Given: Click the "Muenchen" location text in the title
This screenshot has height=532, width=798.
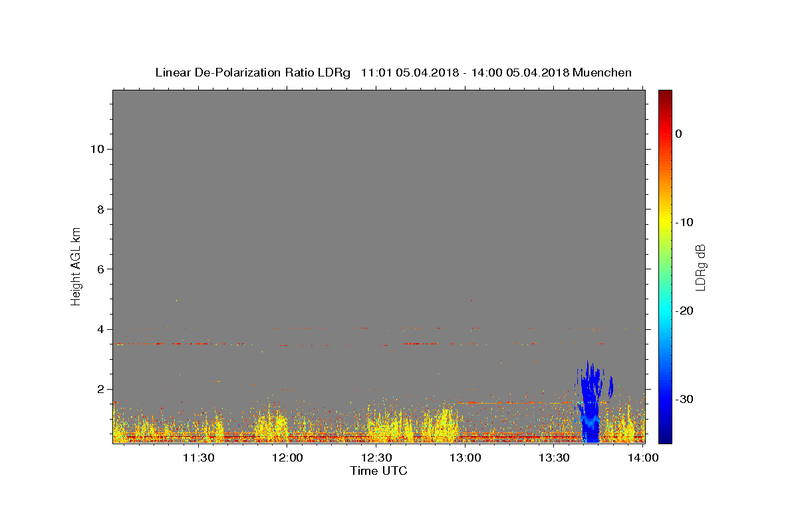Looking at the screenshot, I should [x=602, y=72].
